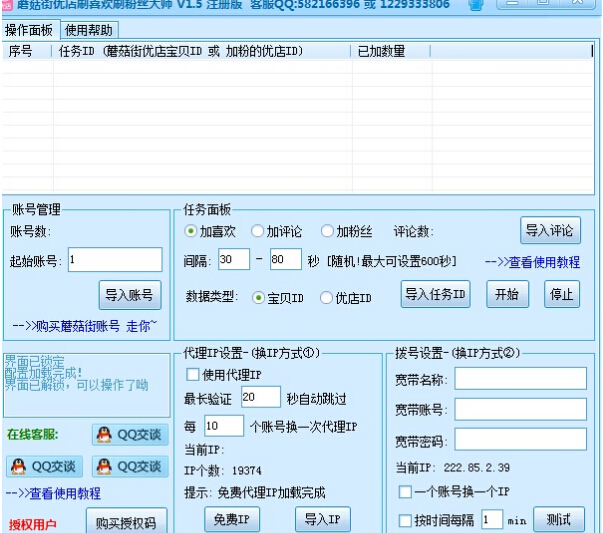Click the 免费IP button
Viewport: 603px width, 533px height.
click(x=232, y=520)
